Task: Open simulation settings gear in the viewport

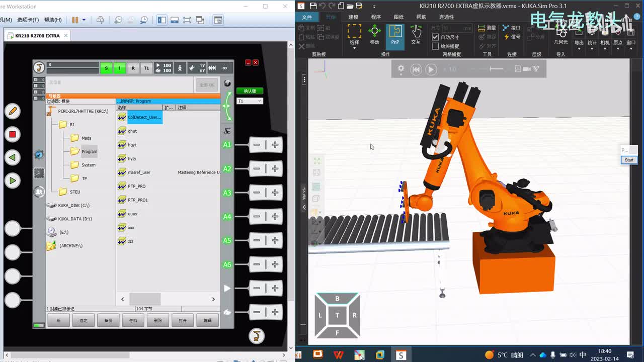Action: (401, 69)
